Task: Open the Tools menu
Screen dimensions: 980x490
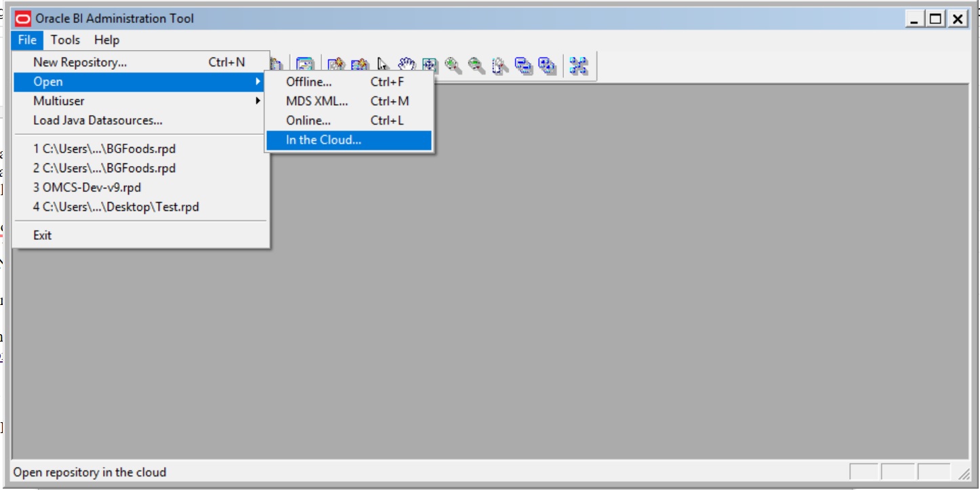Action: (x=65, y=40)
